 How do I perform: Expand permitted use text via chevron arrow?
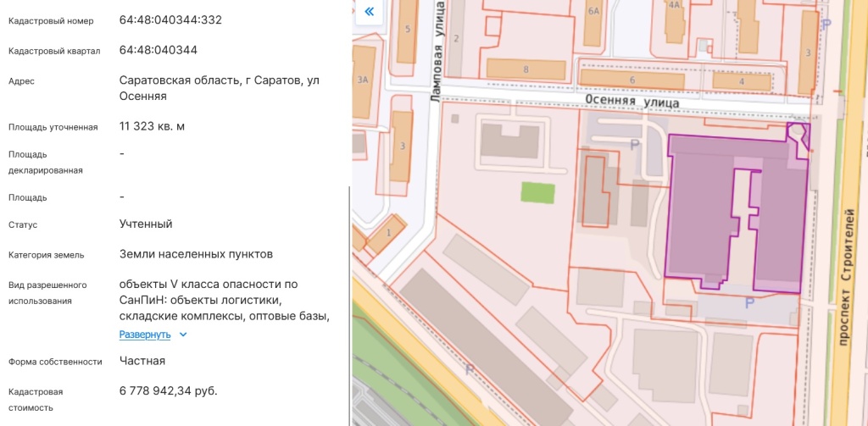pyautogui.click(x=183, y=335)
